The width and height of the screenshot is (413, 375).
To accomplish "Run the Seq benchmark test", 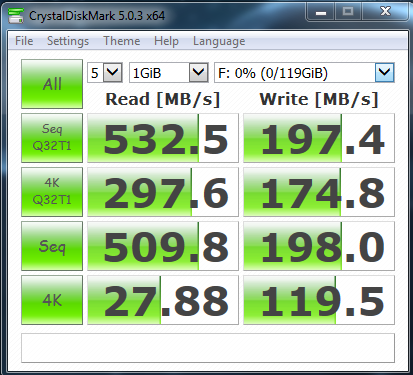I will coord(52,246).
